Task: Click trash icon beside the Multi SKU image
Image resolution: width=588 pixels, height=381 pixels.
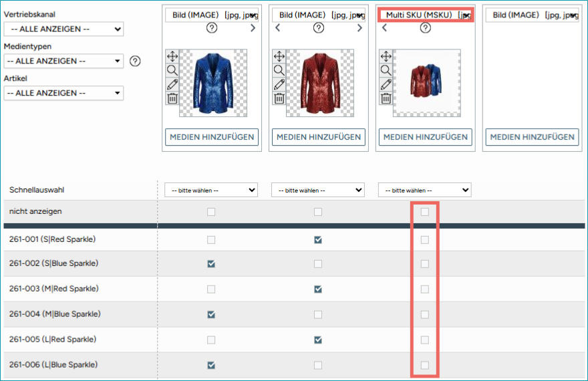Action: pos(386,98)
